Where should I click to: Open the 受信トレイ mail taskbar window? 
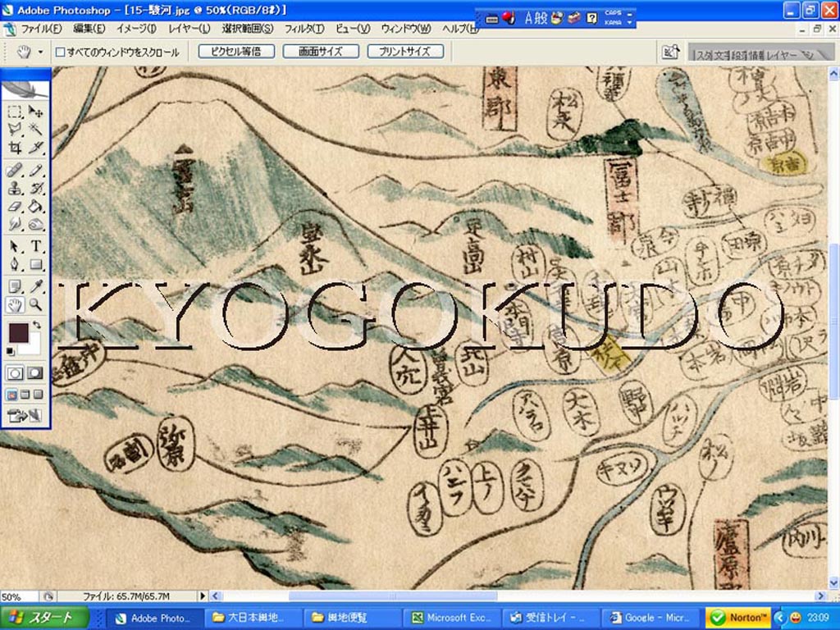click(552, 618)
